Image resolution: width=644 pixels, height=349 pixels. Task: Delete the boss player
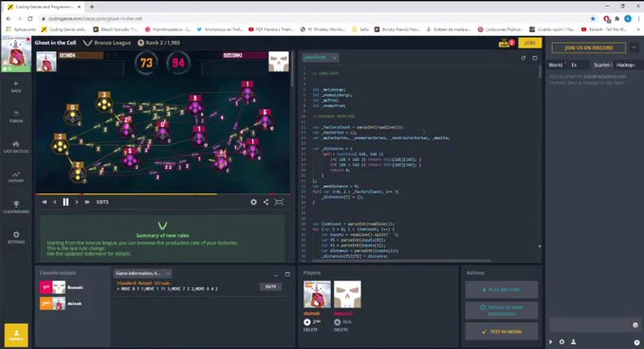click(340, 330)
